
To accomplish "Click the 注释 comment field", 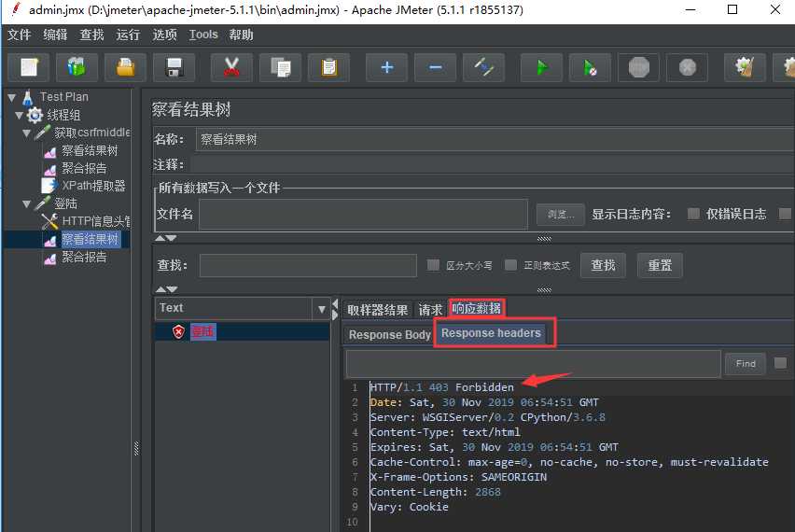I will [493, 164].
